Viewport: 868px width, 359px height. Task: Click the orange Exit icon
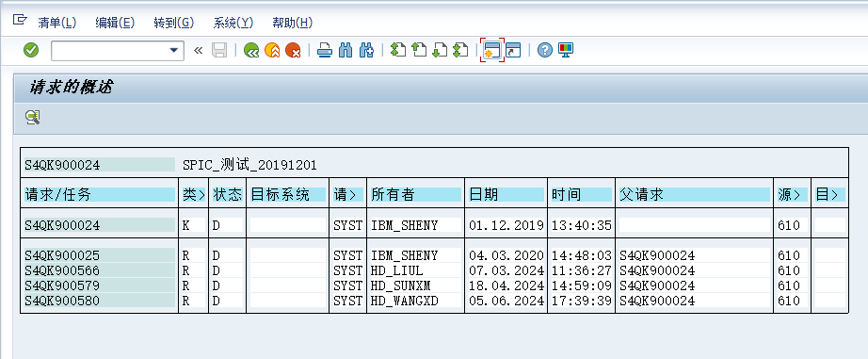click(x=272, y=51)
